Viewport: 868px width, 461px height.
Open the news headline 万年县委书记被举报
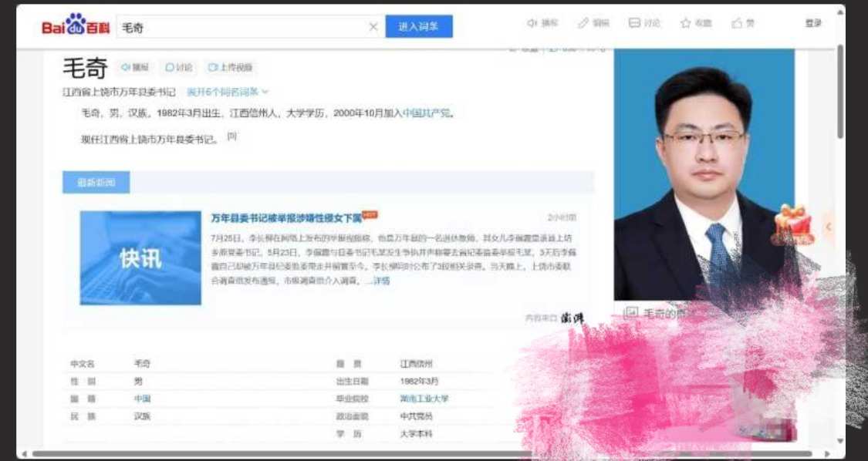285,217
